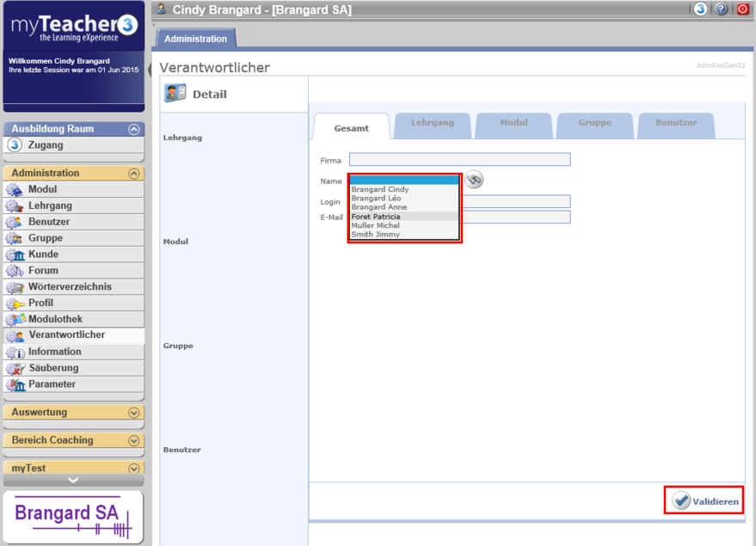Open Modulothek in the Administration menu
This screenshot has width=756, height=546.
pos(55,319)
